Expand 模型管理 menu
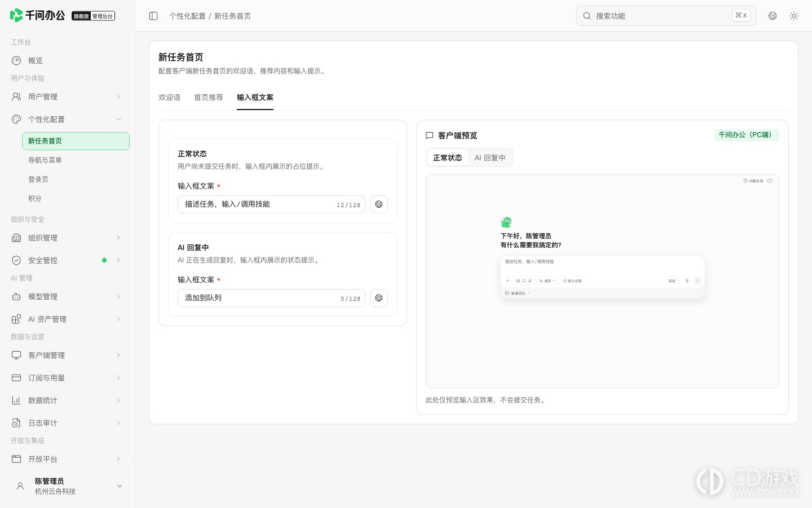This screenshot has height=508, width=812. (x=68, y=296)
